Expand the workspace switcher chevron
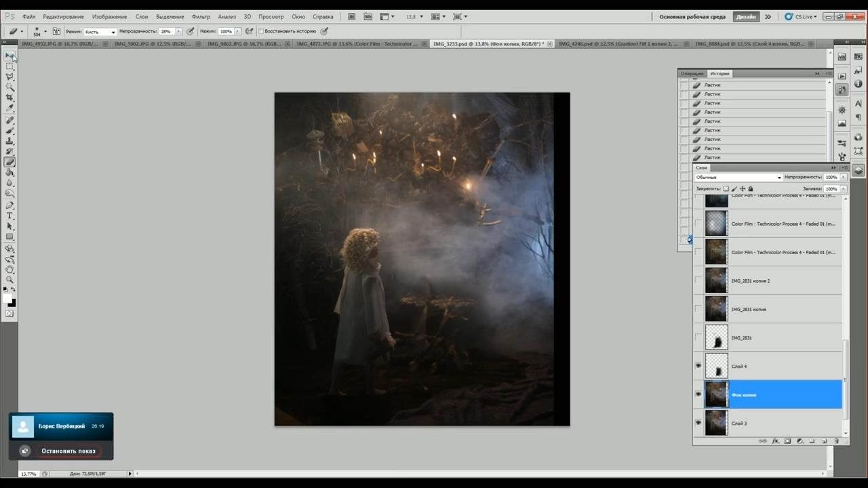The width and height of the screenshot is (868, 488). click(x=768, y=16)
